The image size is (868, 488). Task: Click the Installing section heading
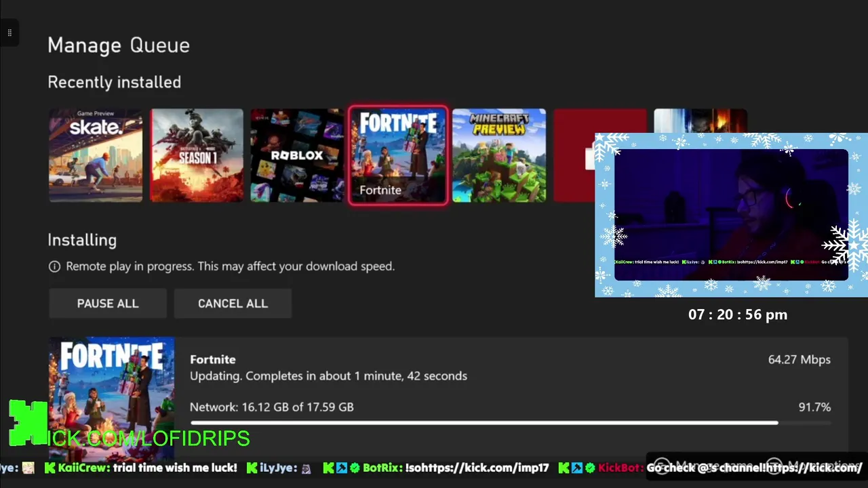(x=82, y=240)
